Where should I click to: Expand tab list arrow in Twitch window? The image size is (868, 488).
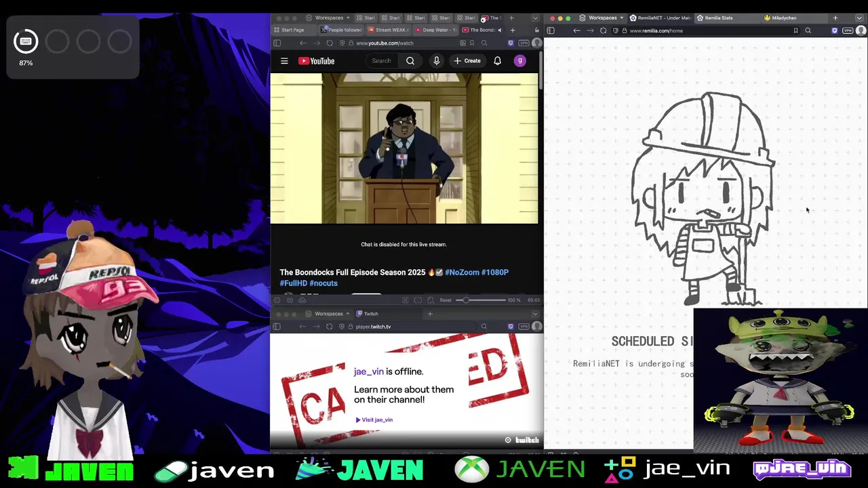535,314
